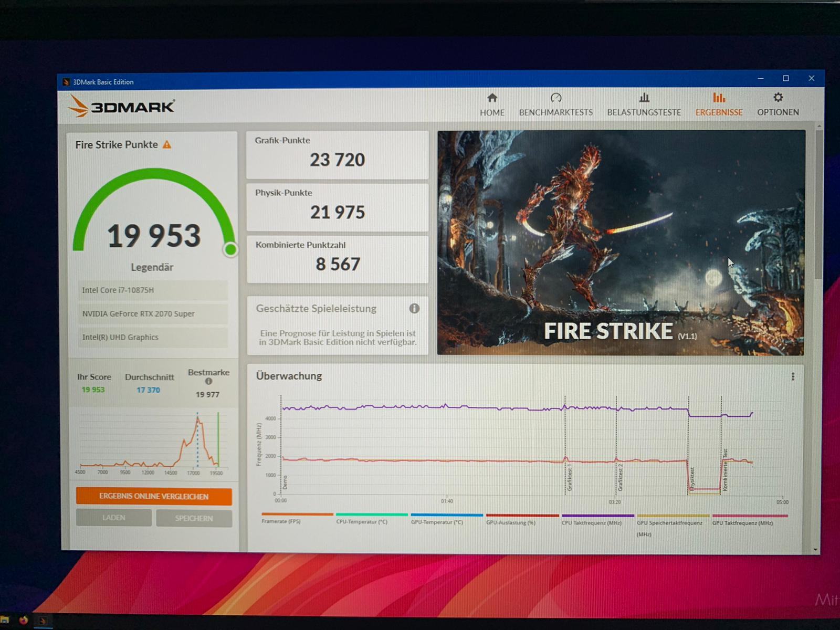Select HOME menu label
This screenshot has height=630, width=840.
(492, 112)
